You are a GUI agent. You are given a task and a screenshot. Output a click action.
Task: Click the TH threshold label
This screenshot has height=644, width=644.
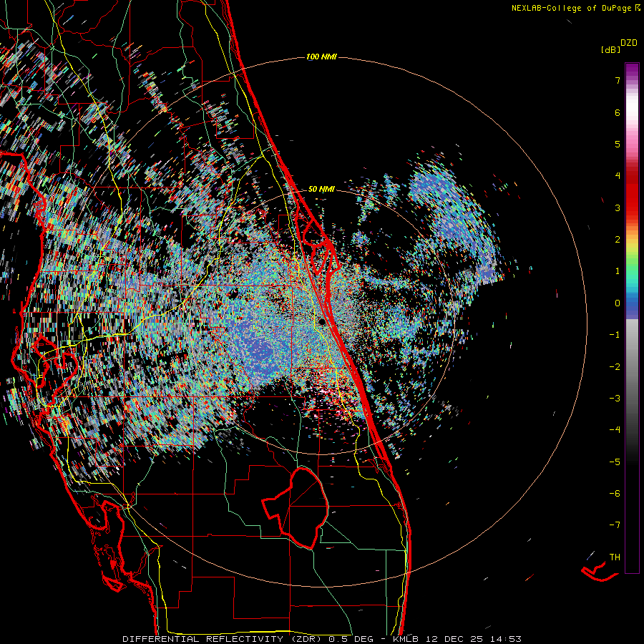point(615,557)
